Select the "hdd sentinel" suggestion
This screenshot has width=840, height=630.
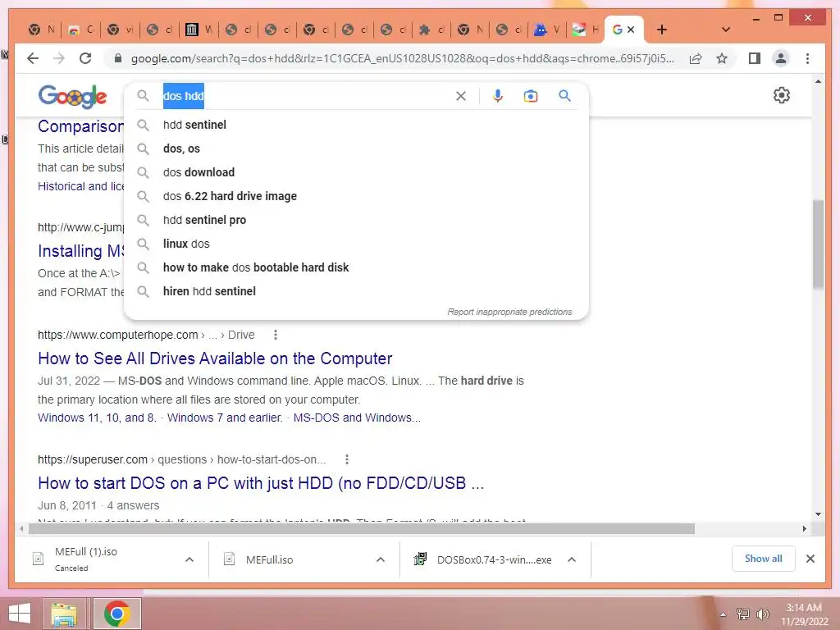coord(356,125)
